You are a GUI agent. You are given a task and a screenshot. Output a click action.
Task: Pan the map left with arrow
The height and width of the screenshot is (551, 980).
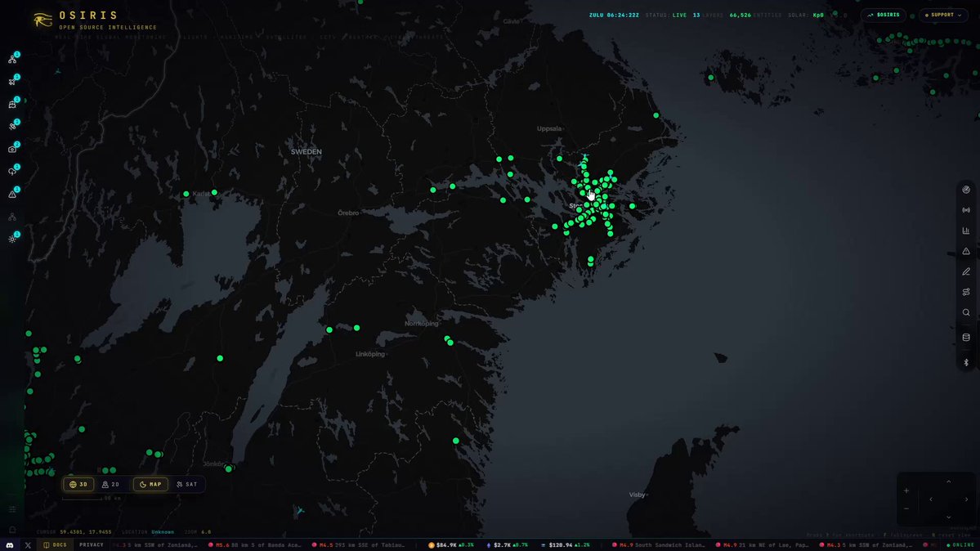click(x=931, y=499)
